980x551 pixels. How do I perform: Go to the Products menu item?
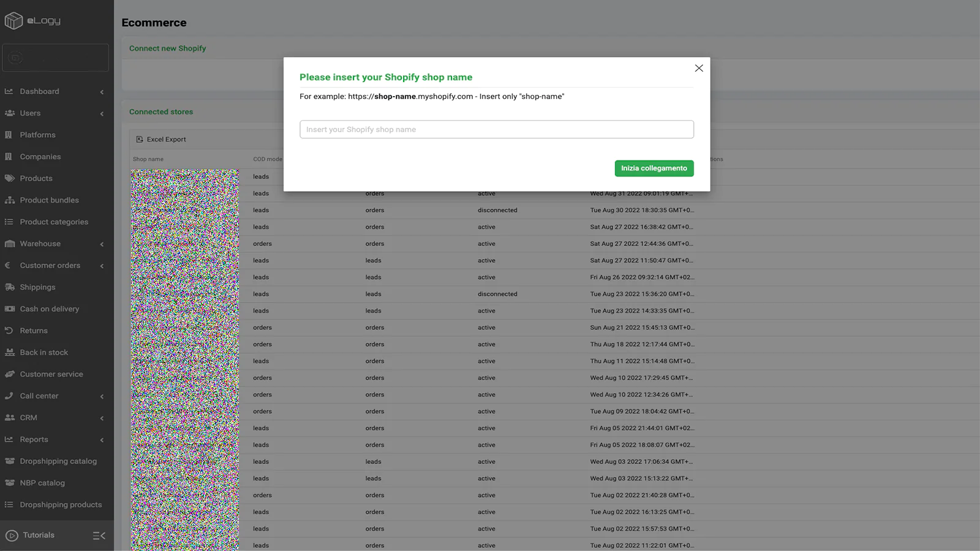pos(36,178)
